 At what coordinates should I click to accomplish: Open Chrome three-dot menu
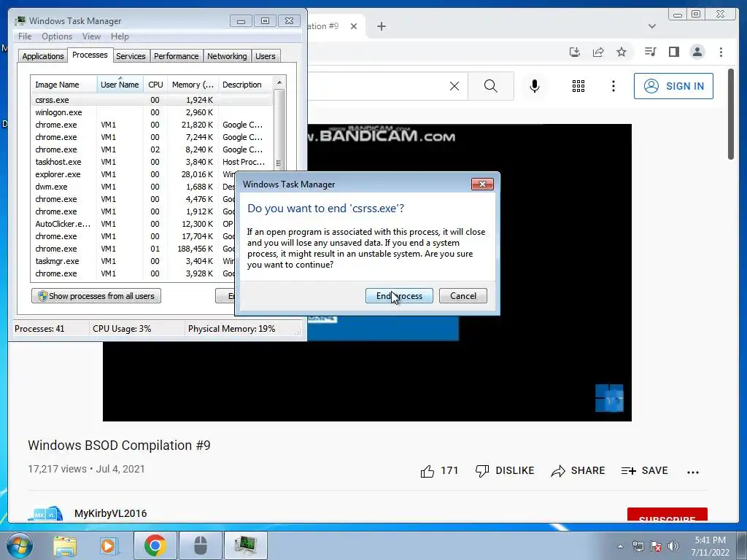pyautogui.click(x=721, y=52)
